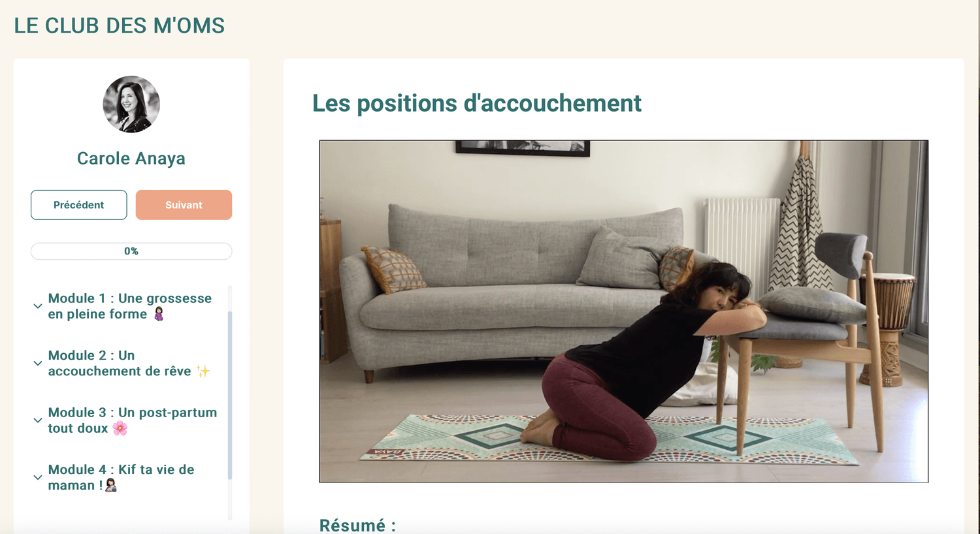Select Module 2: Un accouchement de rêve

129,364
